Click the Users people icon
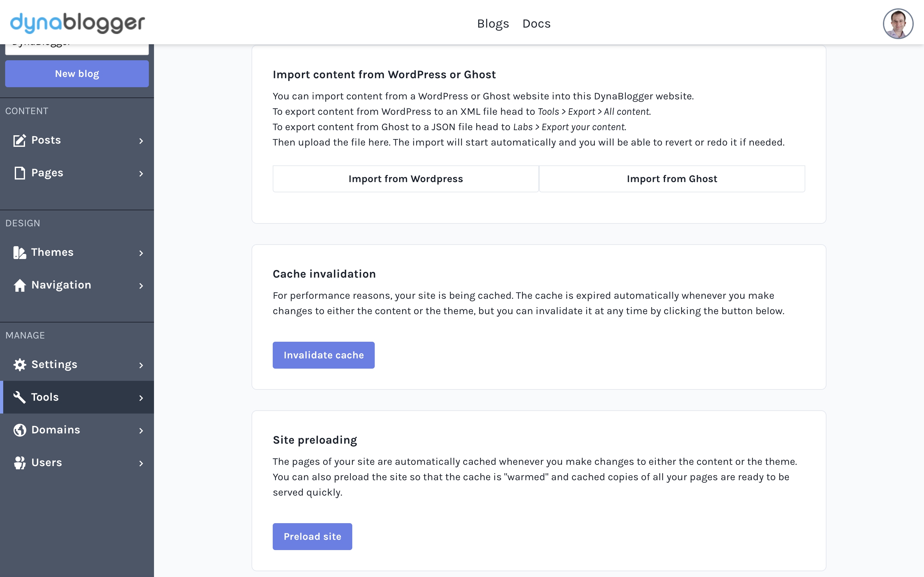924x577 pixels. click(20, 463)
